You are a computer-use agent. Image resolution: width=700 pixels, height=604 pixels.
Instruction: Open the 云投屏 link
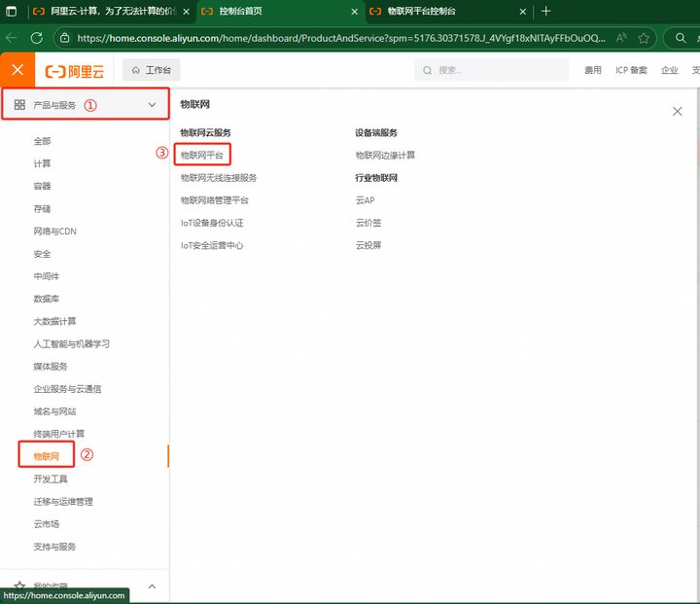click(368, 245)
